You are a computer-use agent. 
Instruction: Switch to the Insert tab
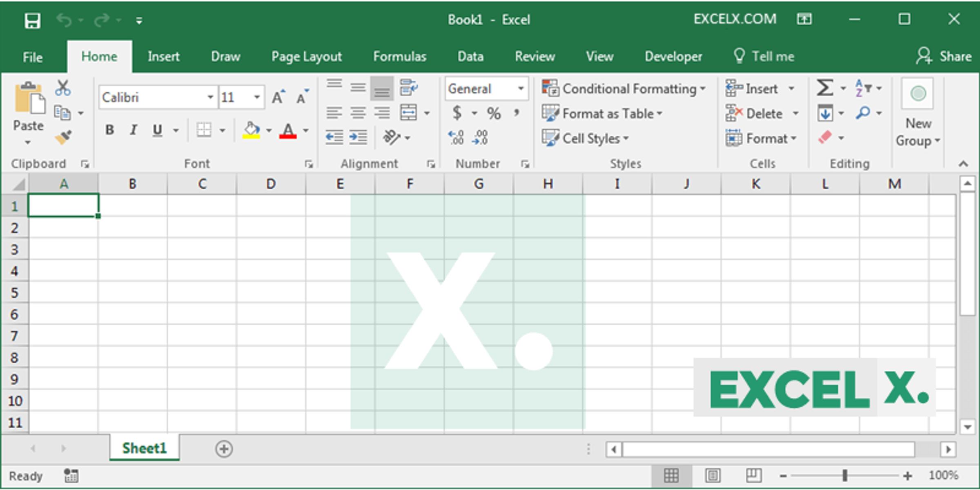pyautogui.click(x=163, y=56)
